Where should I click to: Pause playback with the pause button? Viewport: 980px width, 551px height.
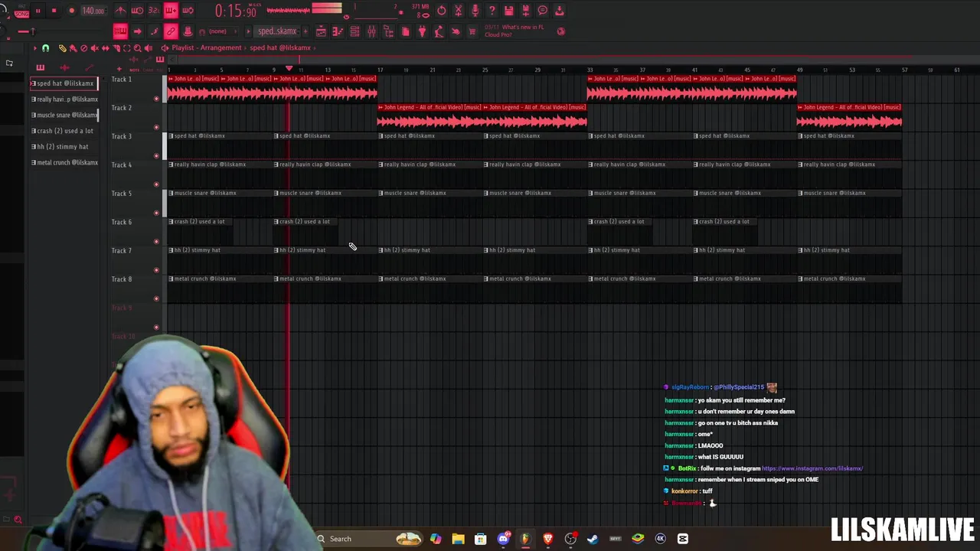(38, 11)
